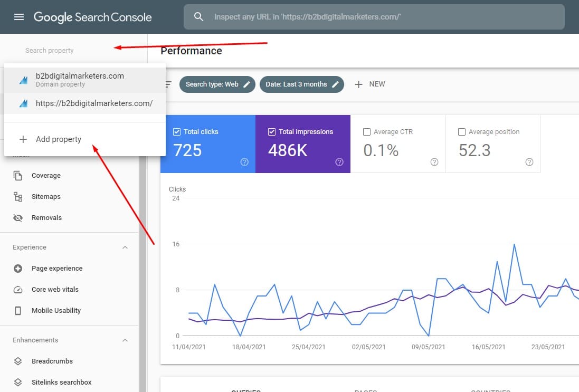Click the search magnifier icon
579x392 pixels.
[x=198, y=16]
